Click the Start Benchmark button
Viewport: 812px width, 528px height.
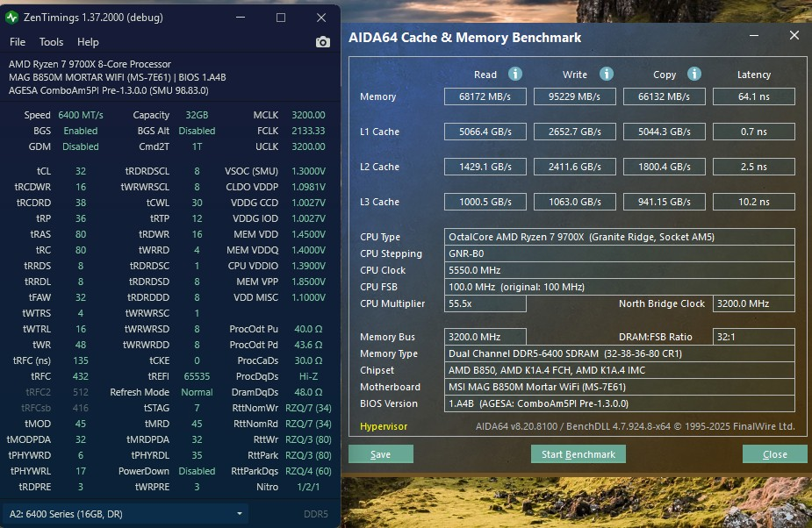[x=578, y=454]
